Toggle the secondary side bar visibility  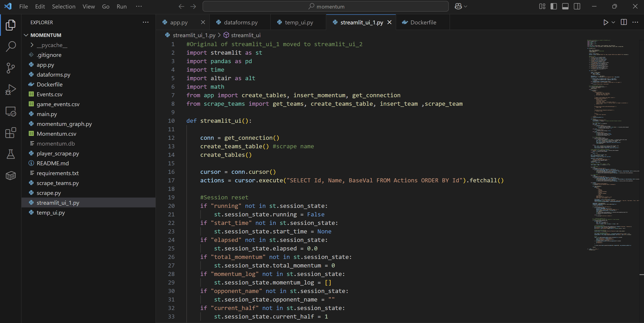577,6
